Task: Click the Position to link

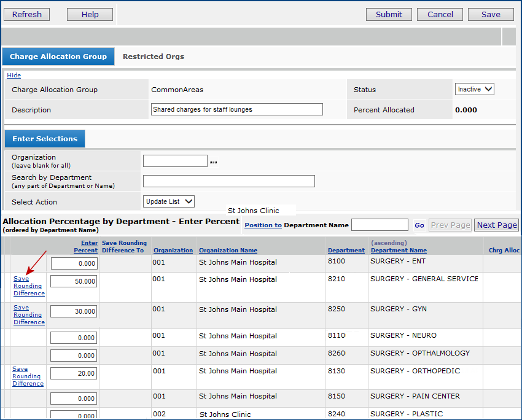Action: tap(263, 225)
